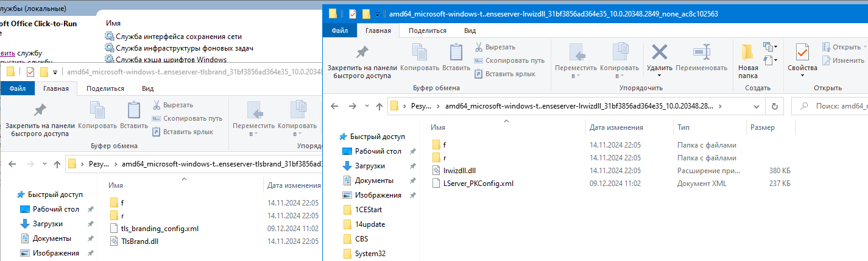This screenshot has width=868, height=261.
Task: Click Скопировать путь in tlsbrand window
Action: tap(187, 118)
